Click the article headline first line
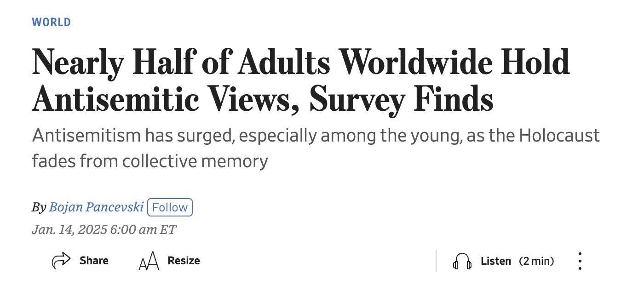This screenshot has width=644, height=296. tap(301, 63)
